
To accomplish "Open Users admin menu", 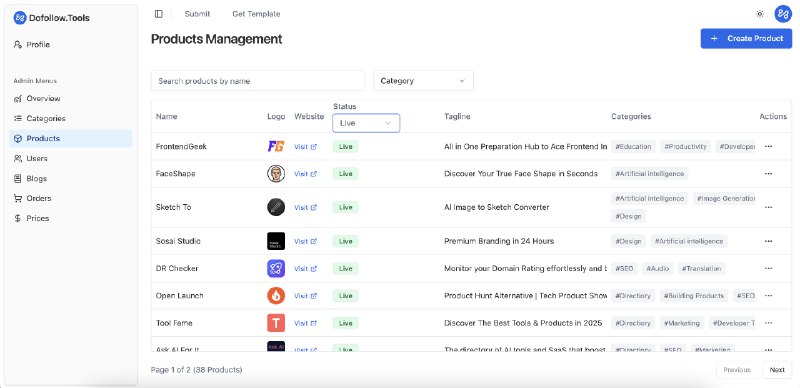I will [70, 158].
